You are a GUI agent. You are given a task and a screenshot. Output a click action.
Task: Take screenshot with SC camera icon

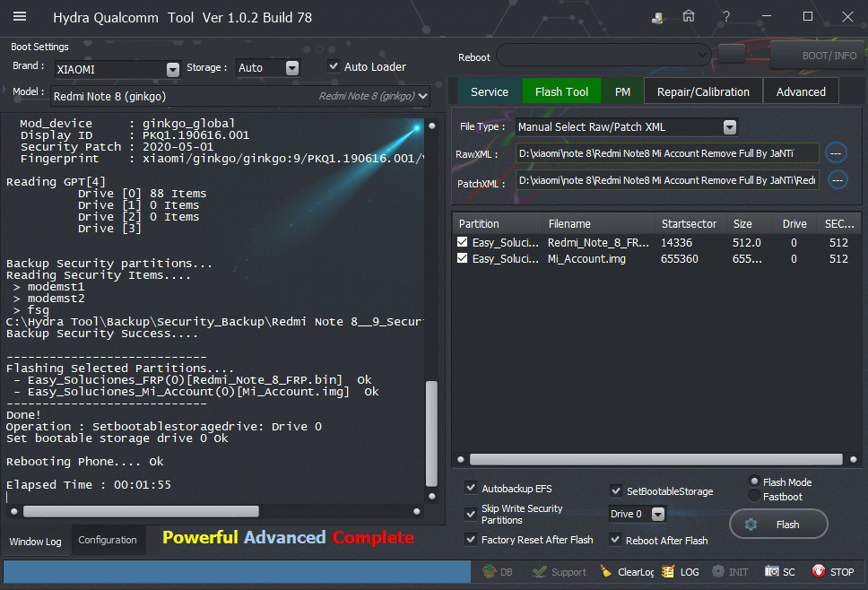[772, 571]
